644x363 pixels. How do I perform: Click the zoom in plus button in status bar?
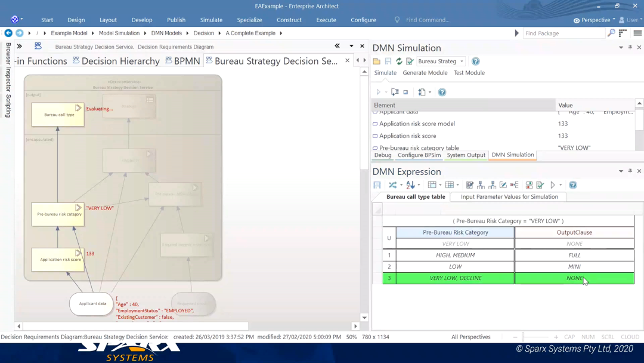pos(556,337)
